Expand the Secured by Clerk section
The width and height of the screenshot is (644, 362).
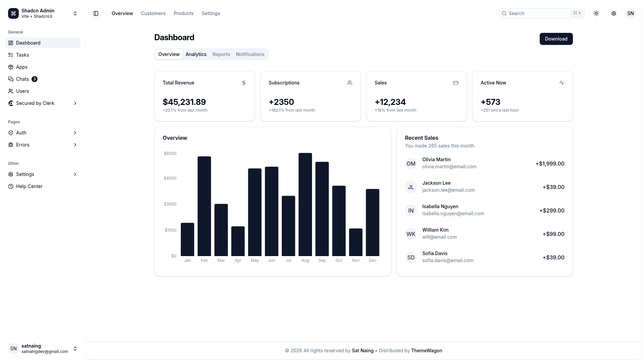(x=43, y=103)
